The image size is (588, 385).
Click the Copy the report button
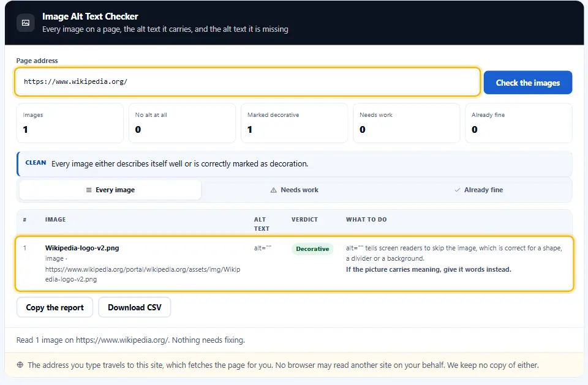(x=55, y=307)
